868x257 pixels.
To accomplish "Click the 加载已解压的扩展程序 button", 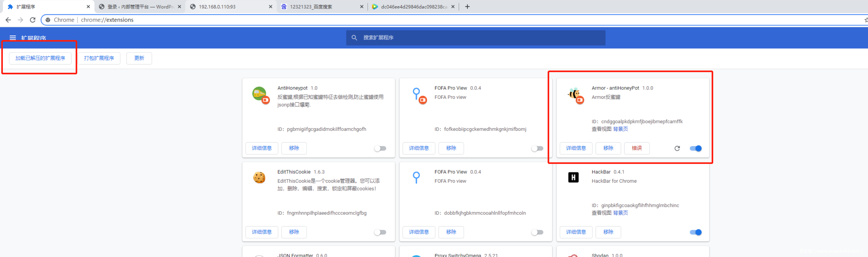I will tap(40, 58).
